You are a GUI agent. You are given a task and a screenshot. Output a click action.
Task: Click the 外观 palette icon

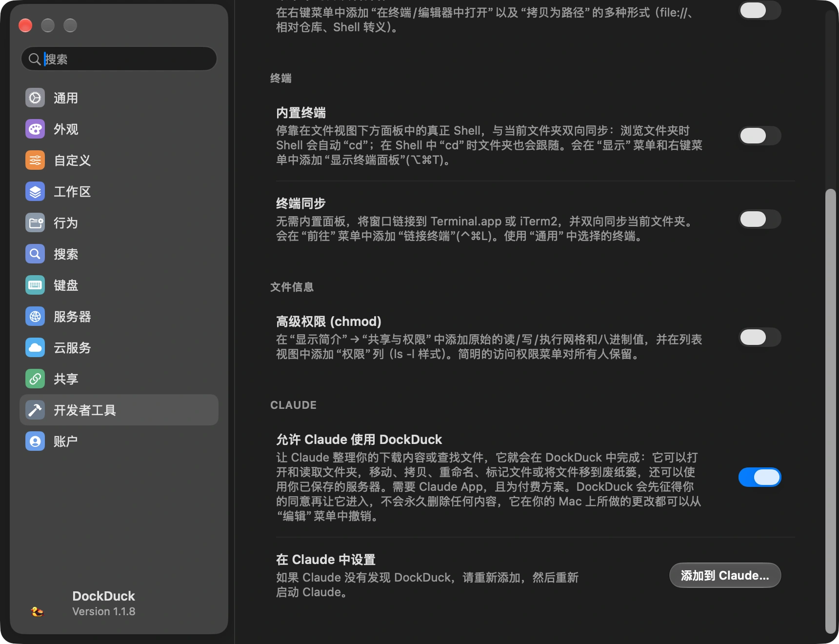click(x=35, y=129)
